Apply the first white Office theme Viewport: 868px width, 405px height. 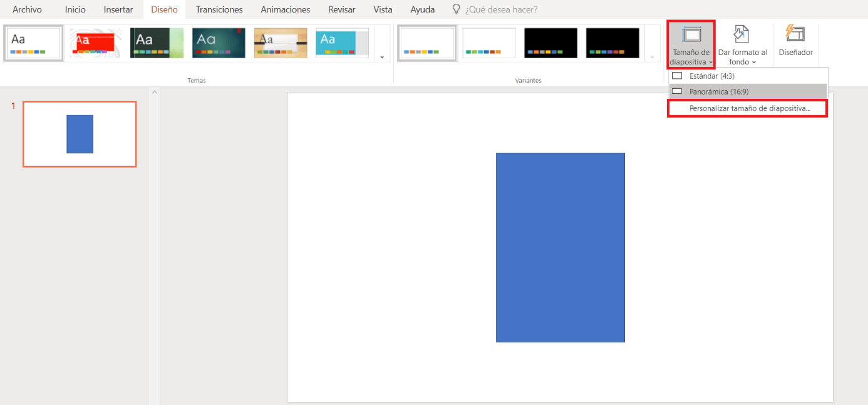34,43
